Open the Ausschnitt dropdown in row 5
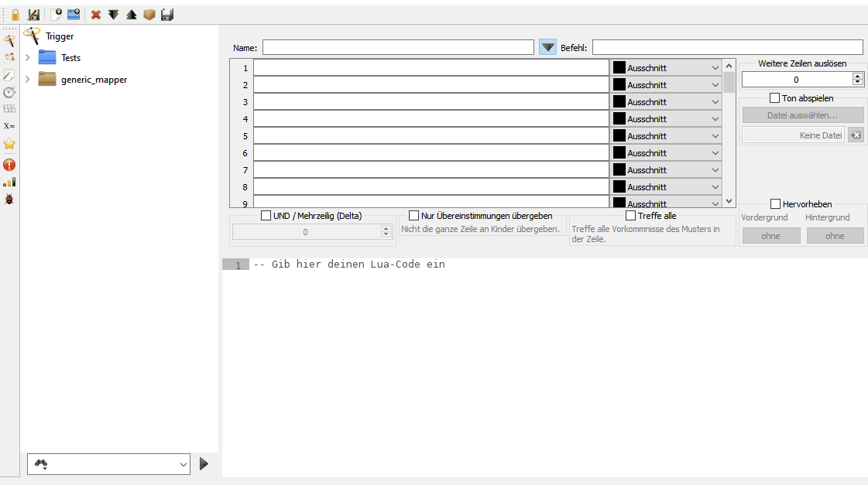 665,136
